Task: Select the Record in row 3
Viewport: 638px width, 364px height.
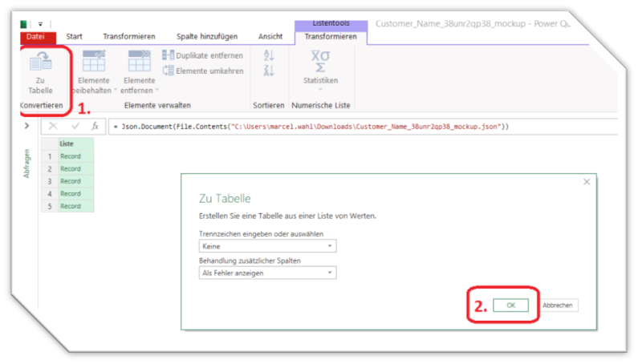Action: pos(71,181)
